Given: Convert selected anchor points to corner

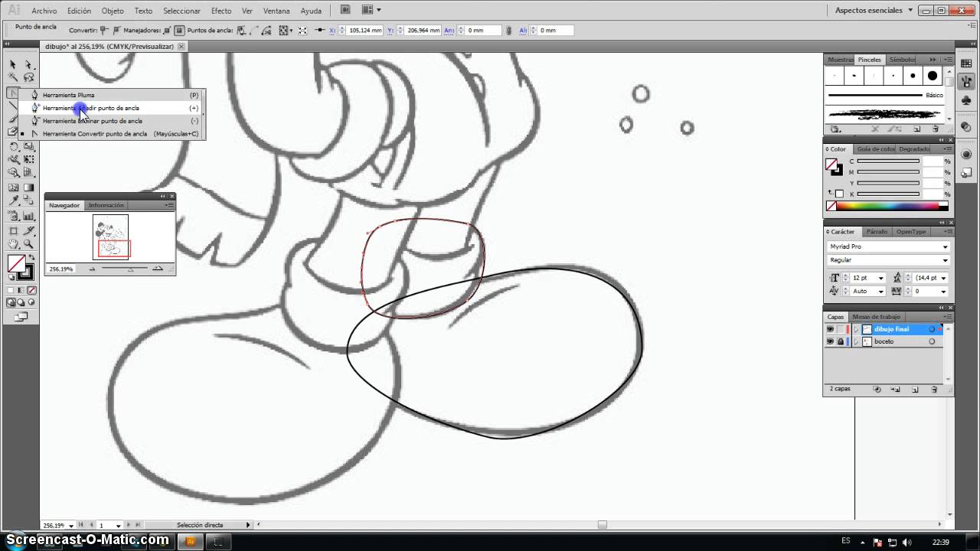Looking at the screenshot, I should click(x=104, y=31).
